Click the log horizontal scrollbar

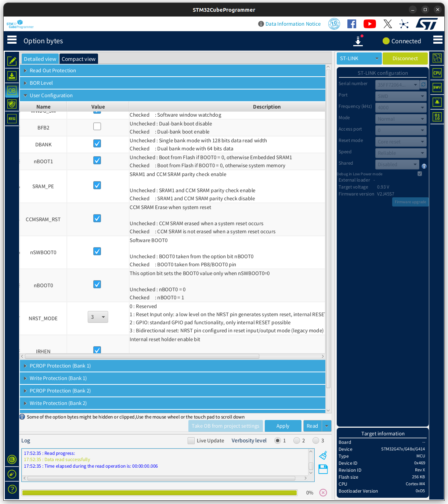(161, 478)
